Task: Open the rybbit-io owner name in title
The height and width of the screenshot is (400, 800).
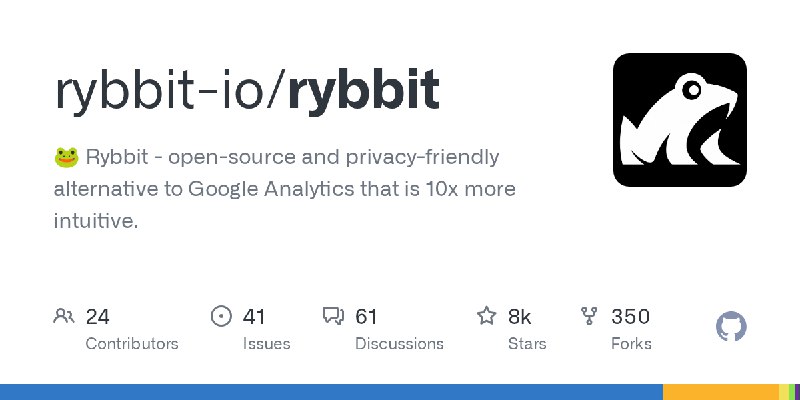Action: [164, 90]
